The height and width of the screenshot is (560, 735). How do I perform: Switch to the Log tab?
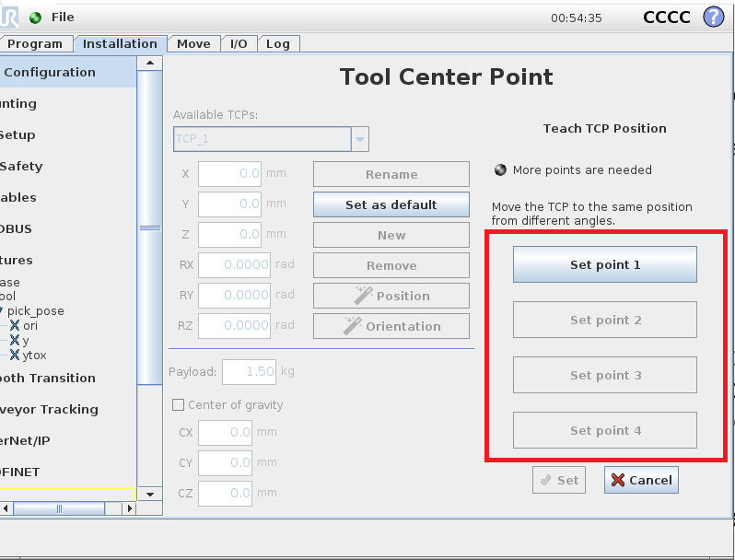click(278, 43)
